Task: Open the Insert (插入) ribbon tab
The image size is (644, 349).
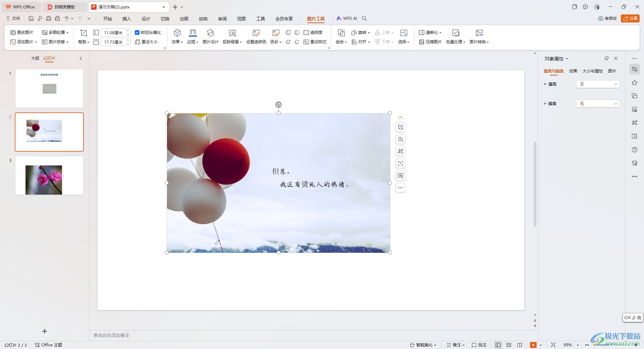Action: [126, 19]
